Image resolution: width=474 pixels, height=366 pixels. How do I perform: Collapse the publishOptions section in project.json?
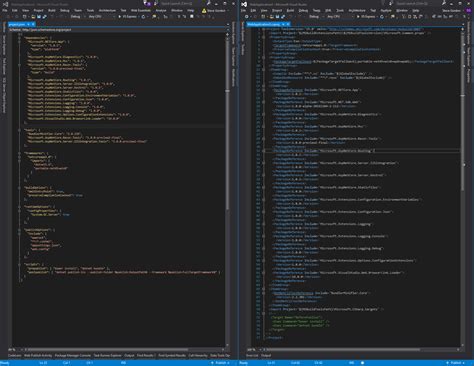pyautogui.click(x=19, y=230)
